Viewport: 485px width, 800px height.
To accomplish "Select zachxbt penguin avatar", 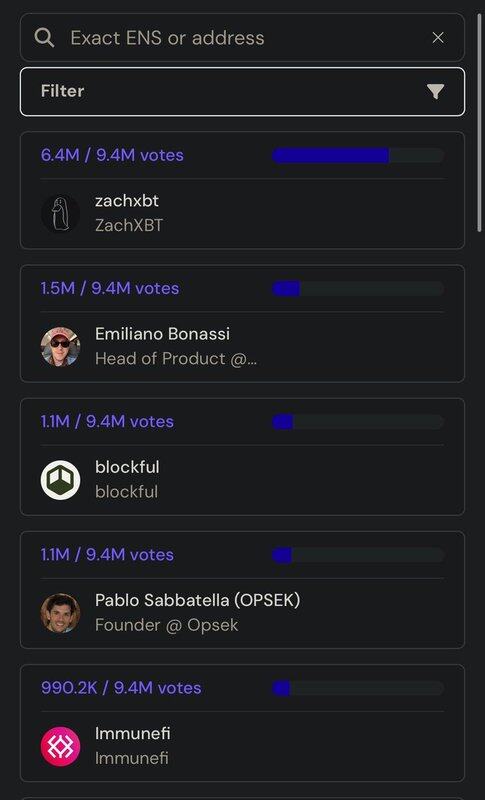I will click(x=60, y=213).
